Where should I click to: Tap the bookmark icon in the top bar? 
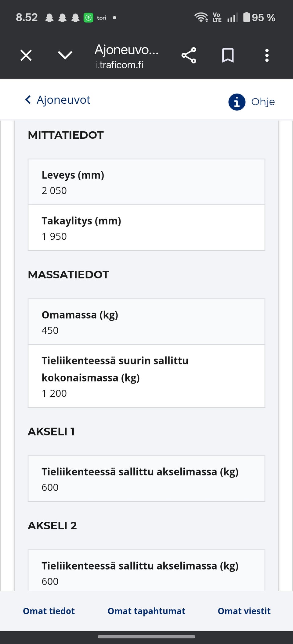(228, 55)
